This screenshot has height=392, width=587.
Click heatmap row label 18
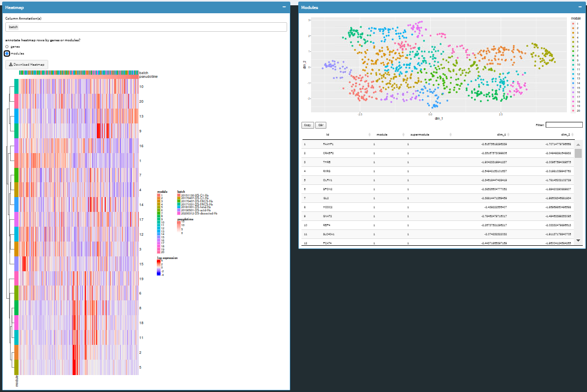[141, 323]
